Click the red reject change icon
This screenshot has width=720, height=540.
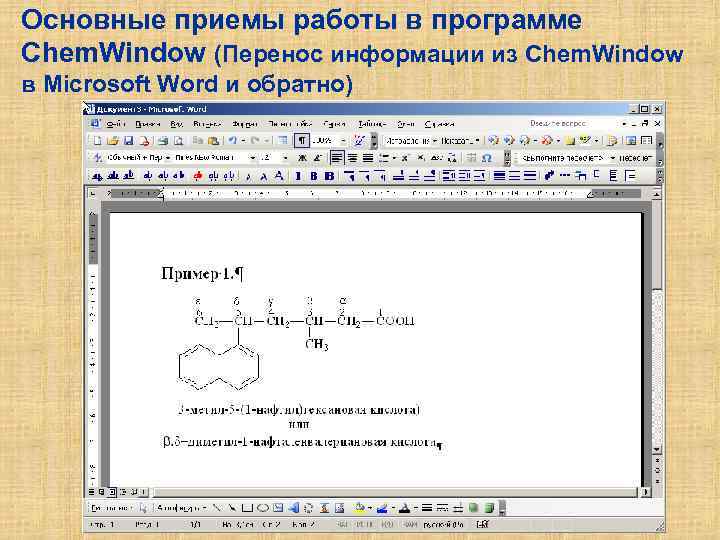pos(546,141)
